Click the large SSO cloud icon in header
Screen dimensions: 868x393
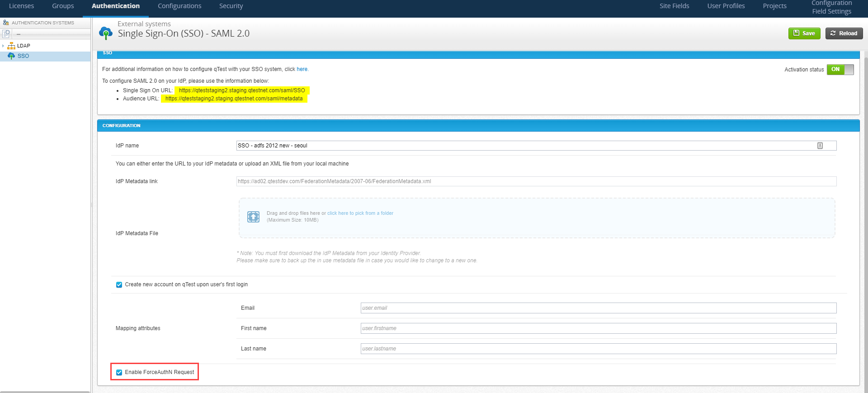click(106, 33)
